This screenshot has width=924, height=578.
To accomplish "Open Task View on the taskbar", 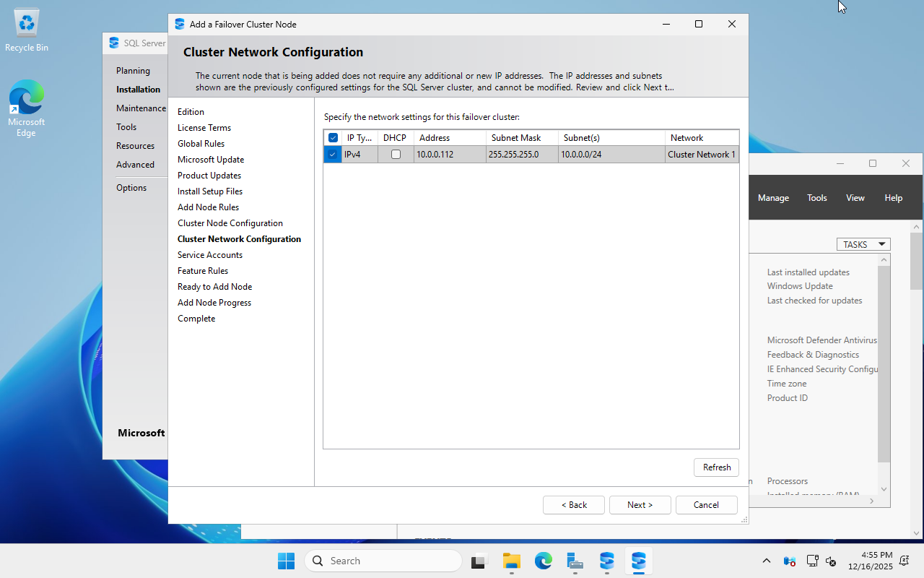I will pos(479,561).
